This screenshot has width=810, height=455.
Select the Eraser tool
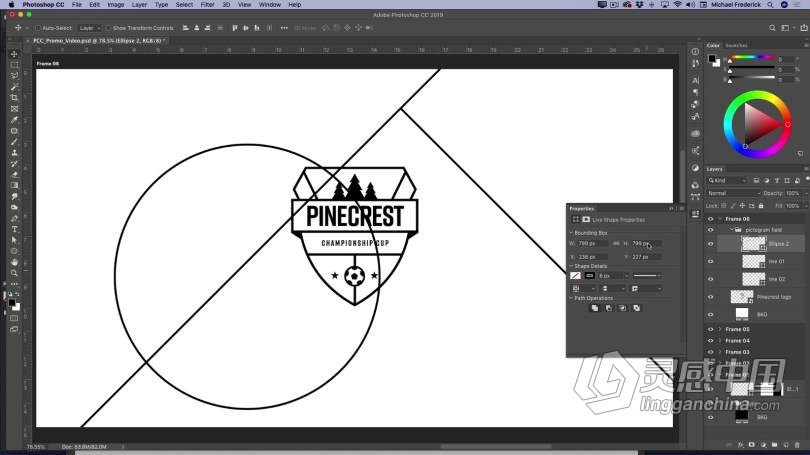point(14,174)
